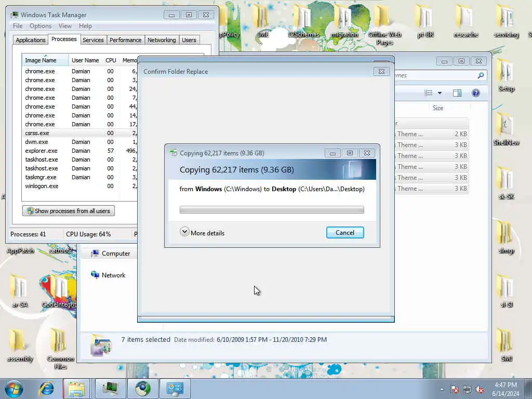The image size is (532, 399).
Task: Select dwm.exe process row
Action: [80, 142]
